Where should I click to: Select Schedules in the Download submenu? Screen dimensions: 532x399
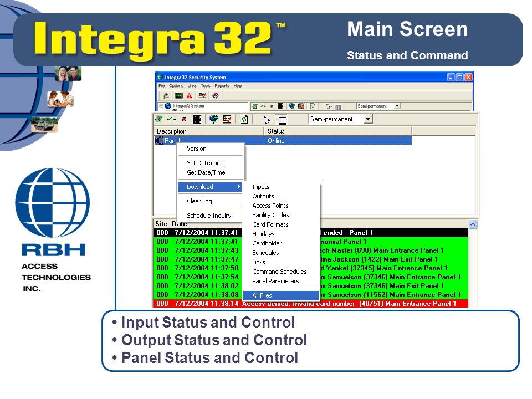pyautogui.click(x=281, y=253)
